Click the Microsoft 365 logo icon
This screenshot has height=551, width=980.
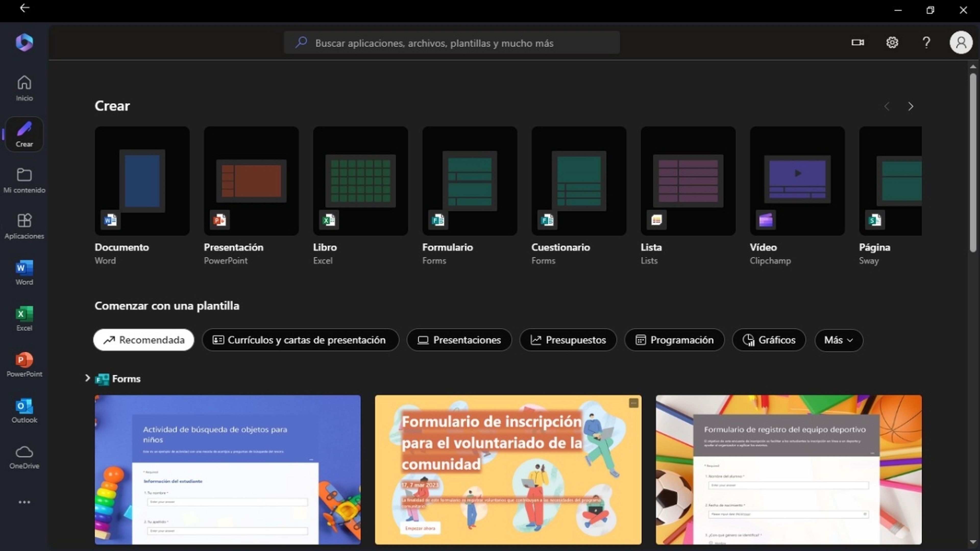24,42
